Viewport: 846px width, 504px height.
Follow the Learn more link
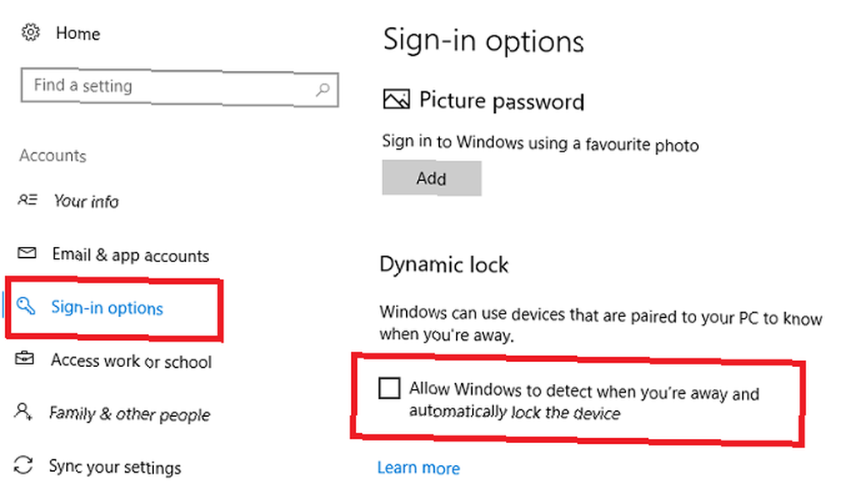[419, 468]
